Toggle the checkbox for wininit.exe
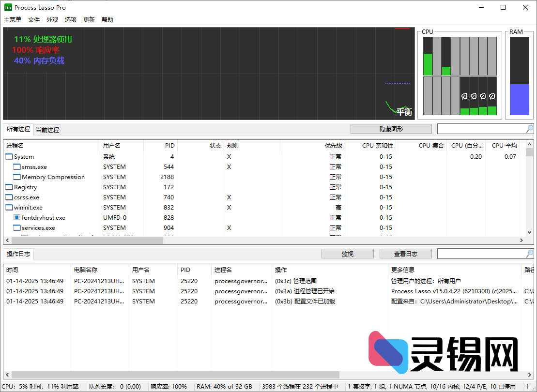This screenshot has height=392, width=537. click(8, 207)
